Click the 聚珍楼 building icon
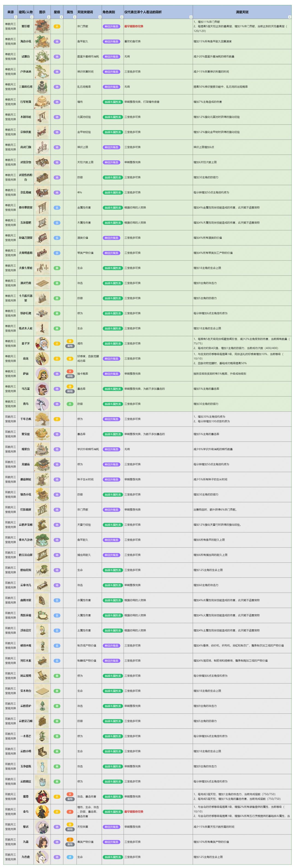This screenshot has height=868, width=295. click(x=42, y=26)
